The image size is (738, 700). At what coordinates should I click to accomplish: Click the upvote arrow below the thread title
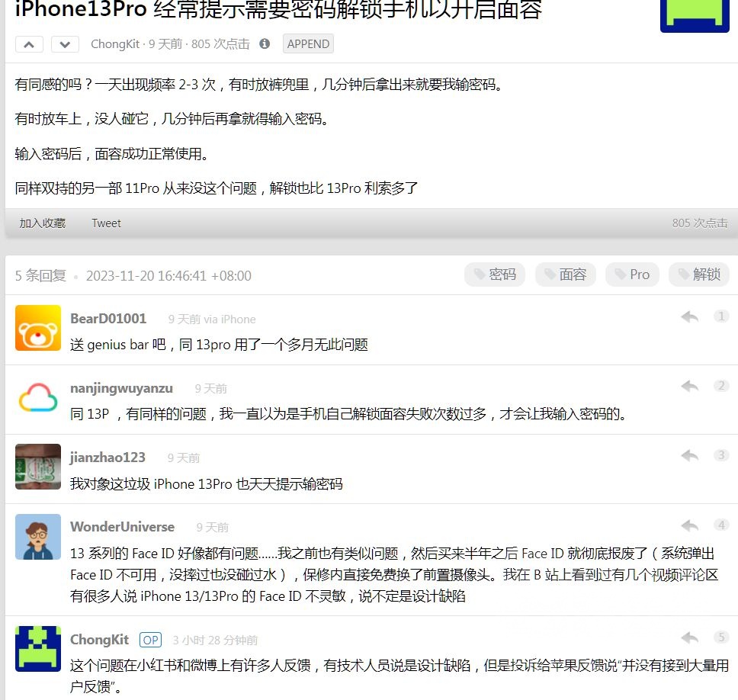click(29, 44)
